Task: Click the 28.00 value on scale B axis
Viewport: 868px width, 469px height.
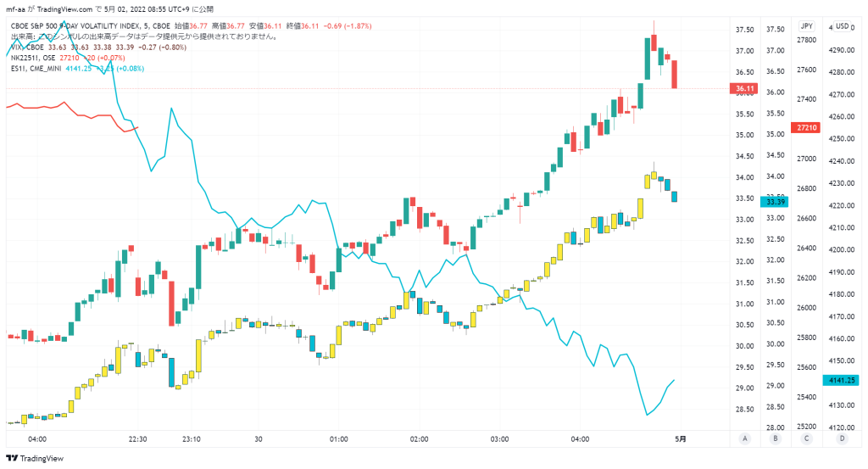Action: coord(775,427)
